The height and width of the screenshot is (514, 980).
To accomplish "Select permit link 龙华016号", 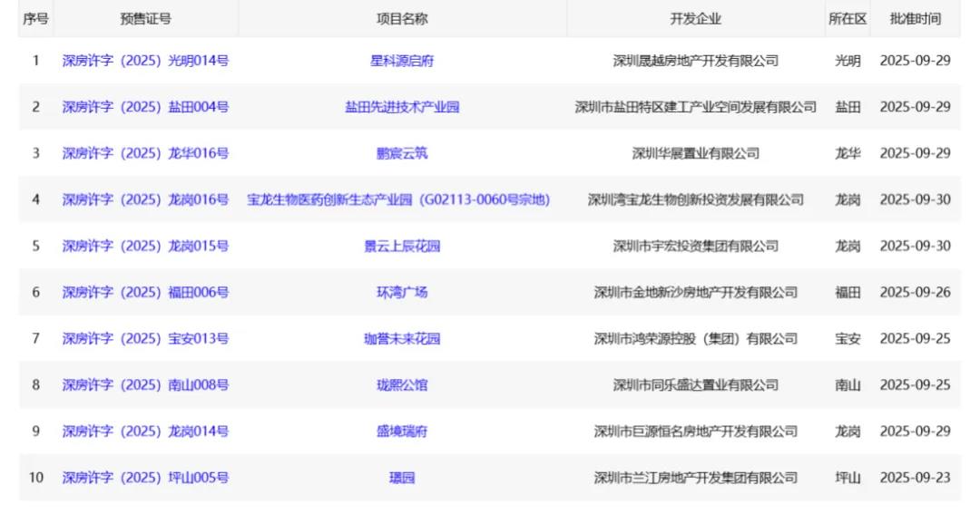I will pos(145,153).
